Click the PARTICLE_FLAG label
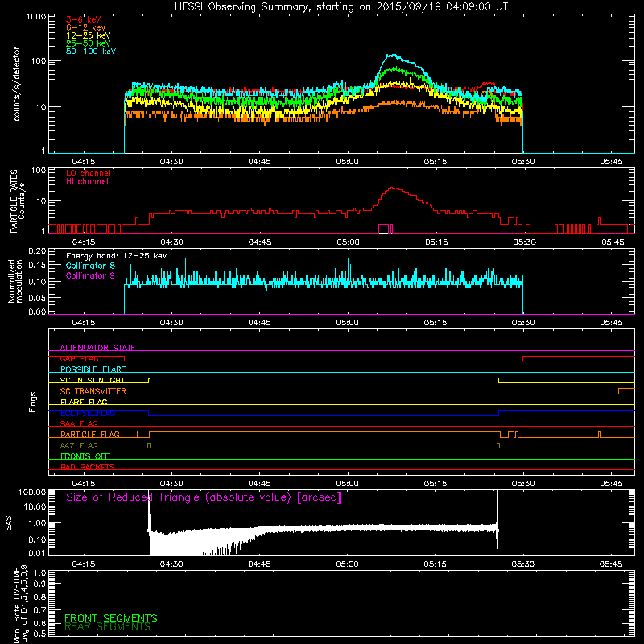Image resolution: width=644 pixels, height=644 pixels. [90, 434]
